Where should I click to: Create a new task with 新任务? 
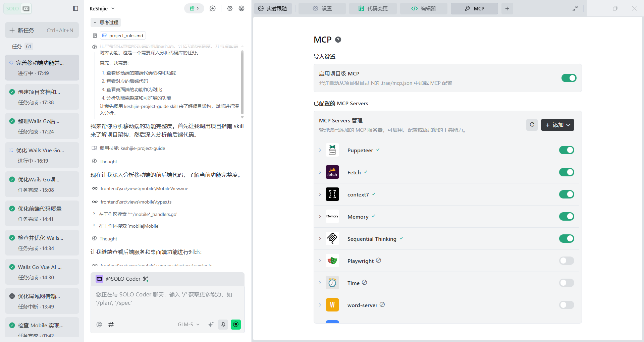42,30
